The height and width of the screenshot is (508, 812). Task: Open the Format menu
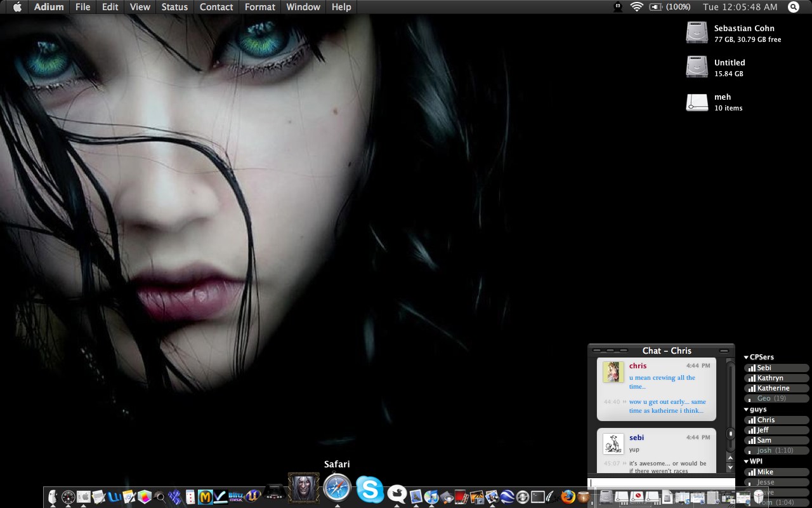(x=260, y=7)
